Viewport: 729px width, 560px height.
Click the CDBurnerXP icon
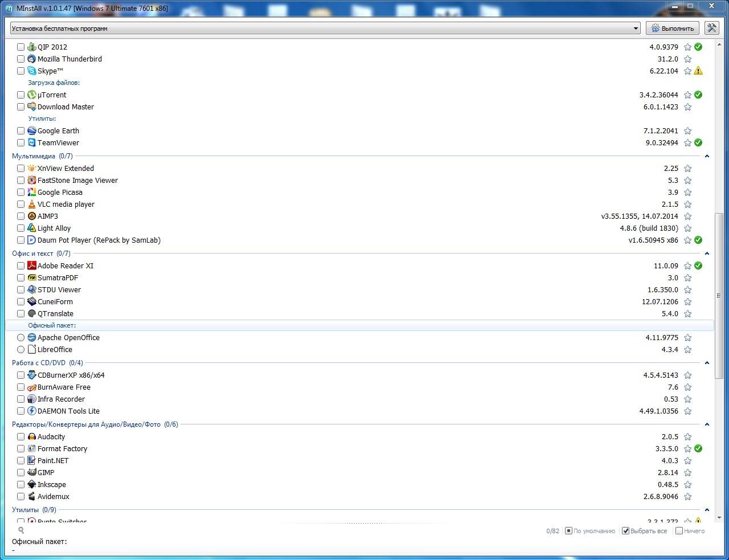[32, 375]
